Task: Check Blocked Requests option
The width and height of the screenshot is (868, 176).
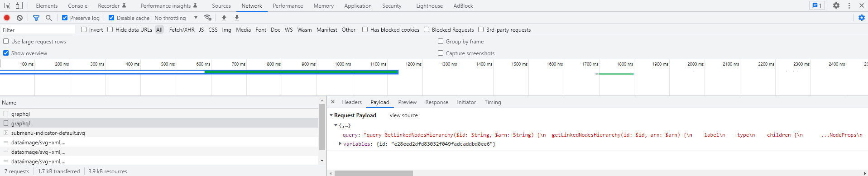Action: (427, 29)
